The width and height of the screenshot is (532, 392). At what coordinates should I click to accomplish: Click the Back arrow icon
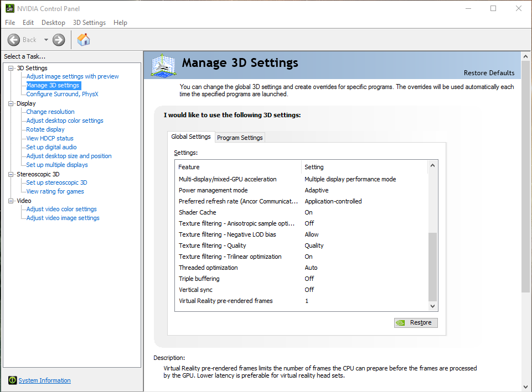(14, 40)
